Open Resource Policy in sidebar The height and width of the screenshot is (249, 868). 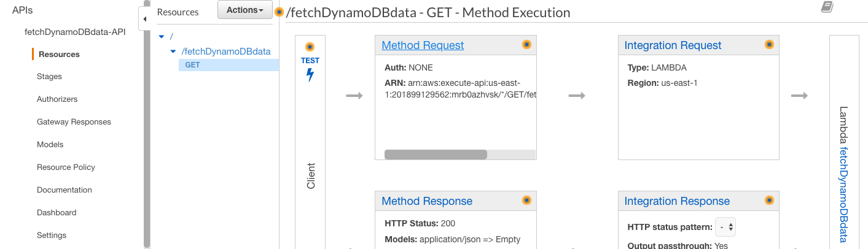66,167
